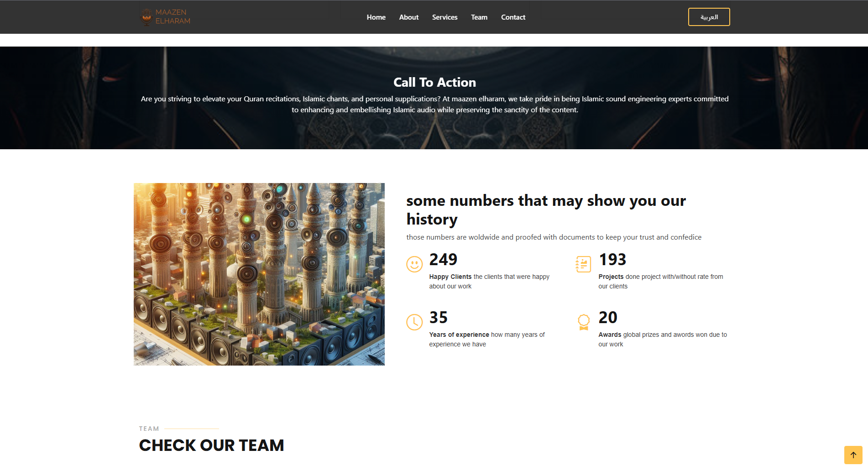This screenshot has height=471, width=868.
Task: Click the ribbon Awards icon
Action: click(583, 322)
